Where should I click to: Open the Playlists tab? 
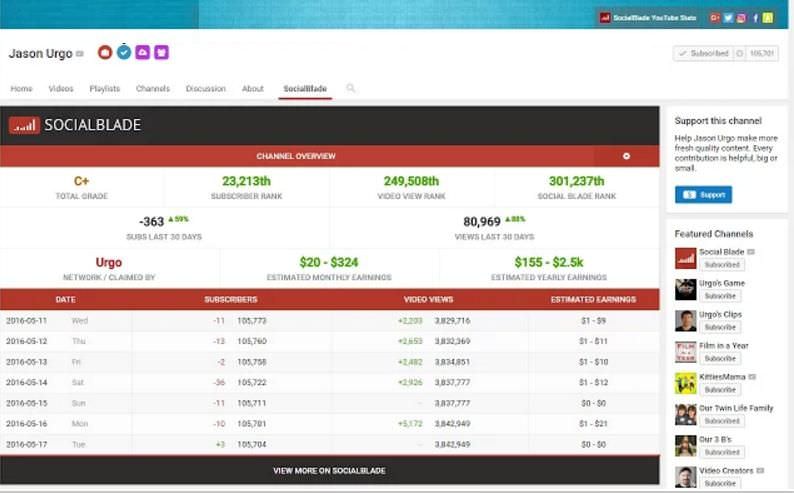point(105,89)
